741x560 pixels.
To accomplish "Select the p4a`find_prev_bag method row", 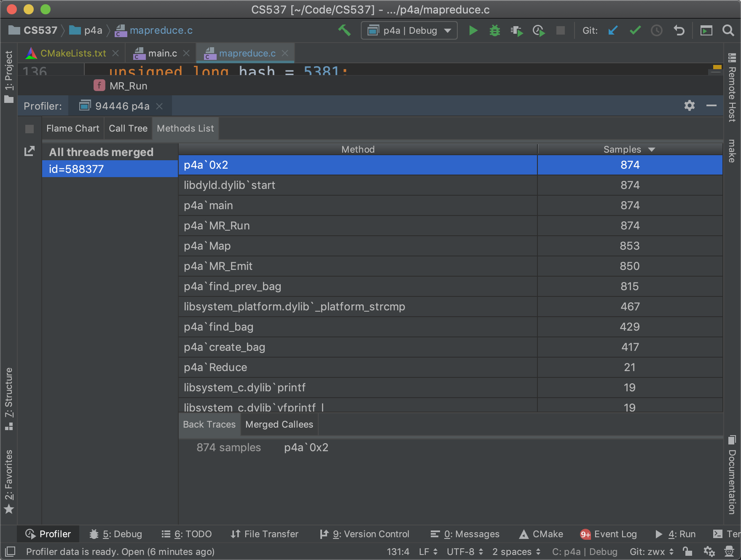I will [357, 286].
